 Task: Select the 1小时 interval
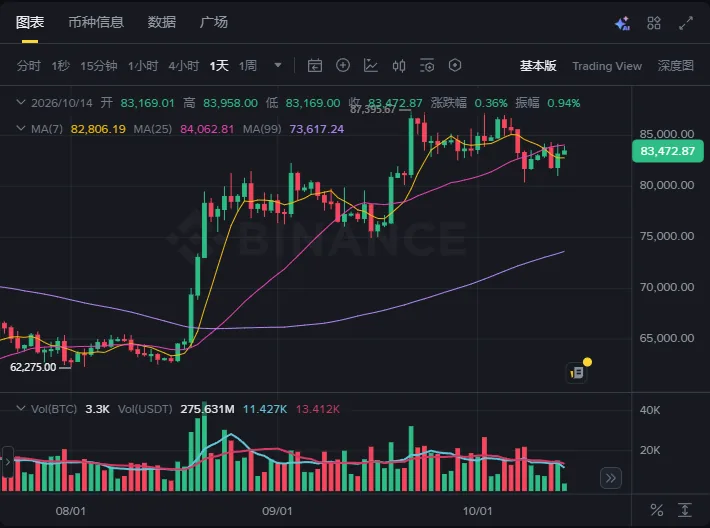tap(143, 66)
